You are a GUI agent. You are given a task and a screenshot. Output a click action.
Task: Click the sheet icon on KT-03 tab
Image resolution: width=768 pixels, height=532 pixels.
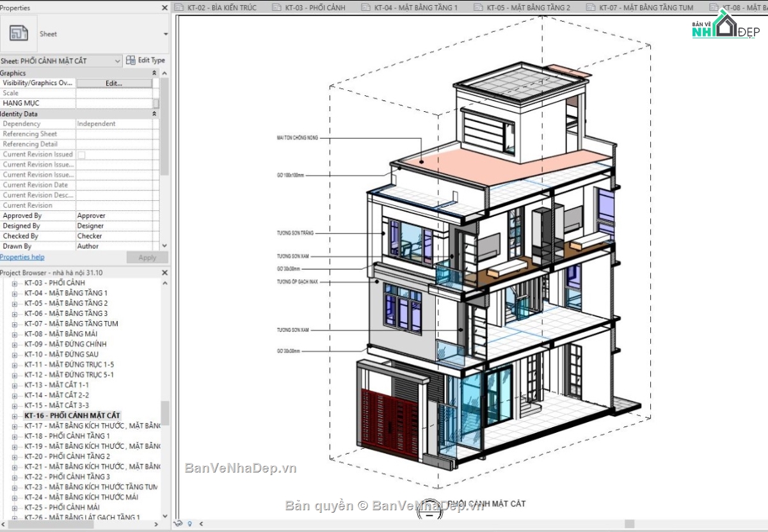click(276, 8)
